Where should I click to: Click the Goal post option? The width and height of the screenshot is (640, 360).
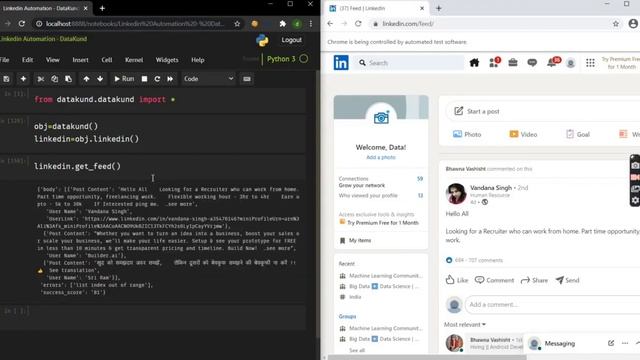pyautogui.click(x=578, y=134)
